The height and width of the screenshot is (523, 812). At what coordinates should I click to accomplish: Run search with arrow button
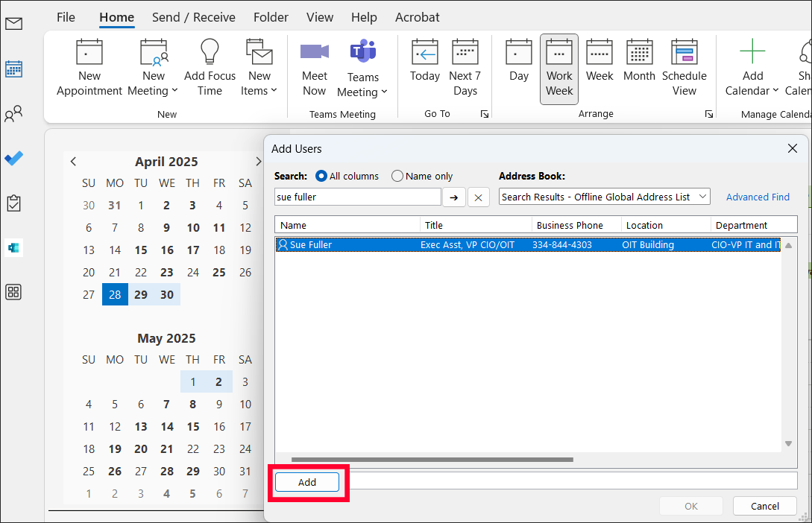pos(453,197)
